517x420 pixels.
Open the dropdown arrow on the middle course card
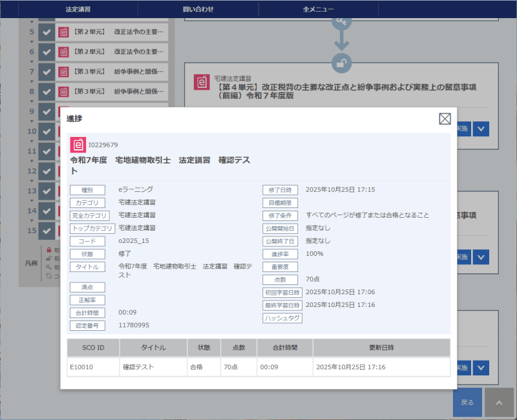coord(481,257)
